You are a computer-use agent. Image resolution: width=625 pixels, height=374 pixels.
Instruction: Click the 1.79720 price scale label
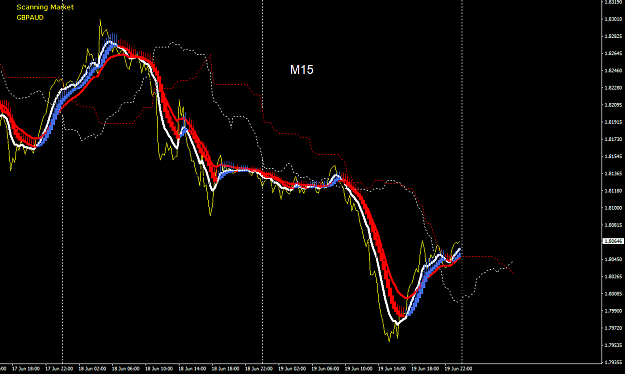coord(613,328)
